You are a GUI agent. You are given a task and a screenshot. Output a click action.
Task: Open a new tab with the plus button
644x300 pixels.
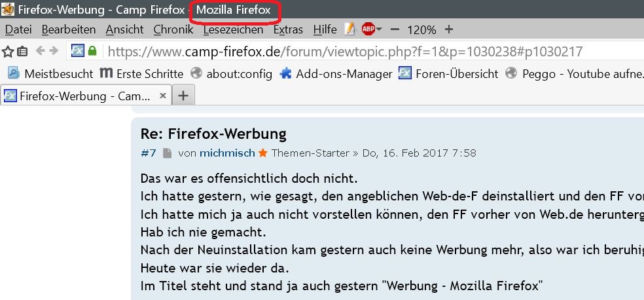tap(183, 96)
